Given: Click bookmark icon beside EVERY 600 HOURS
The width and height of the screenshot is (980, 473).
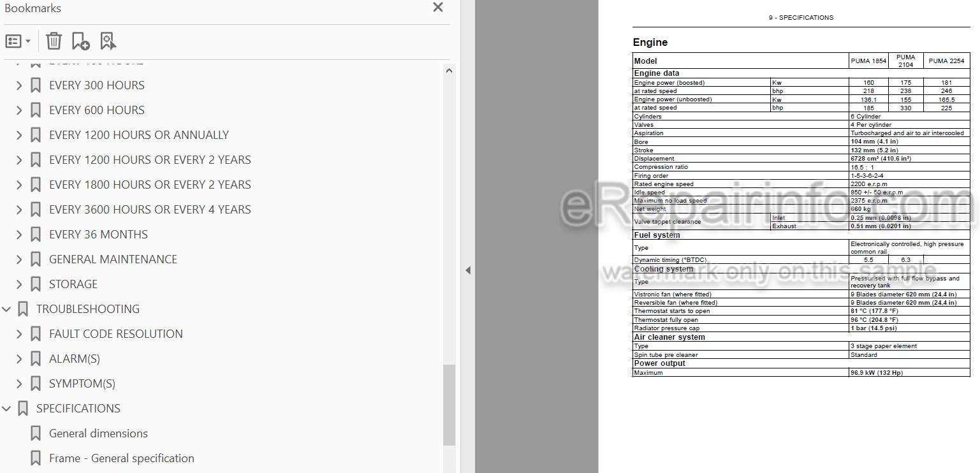Looking at the screenshot, I should click(x=36, y=110).
